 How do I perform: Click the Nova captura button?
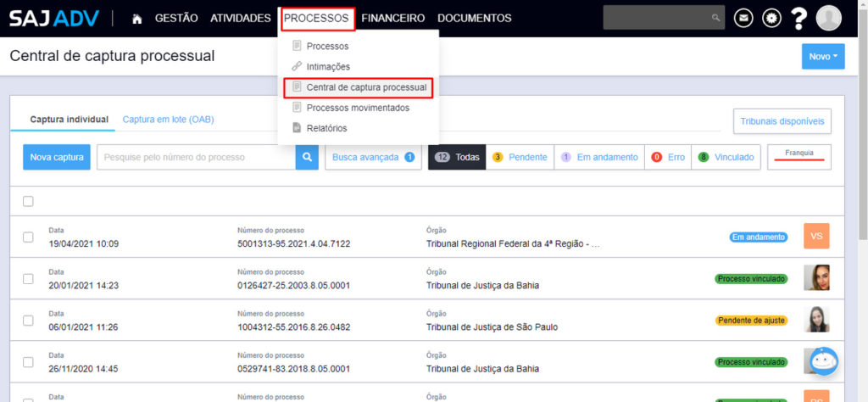point(57,157)
